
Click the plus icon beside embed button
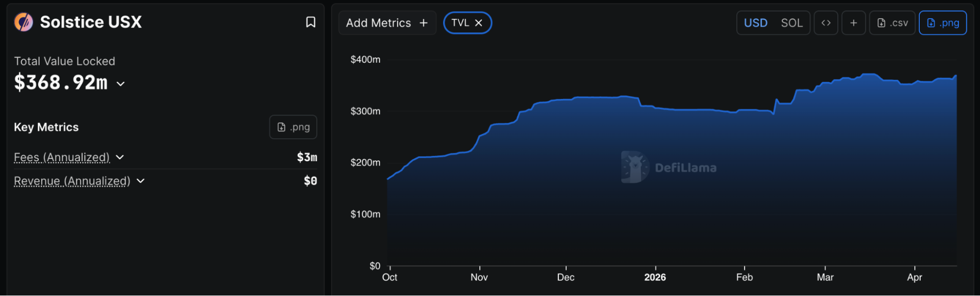(x=854, y=23)
